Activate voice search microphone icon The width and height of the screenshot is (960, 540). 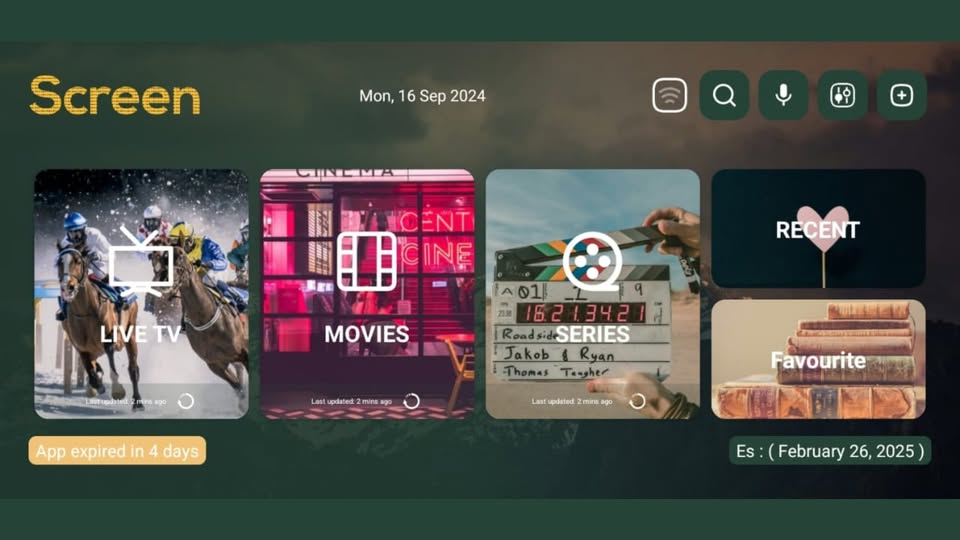[783, 96]
